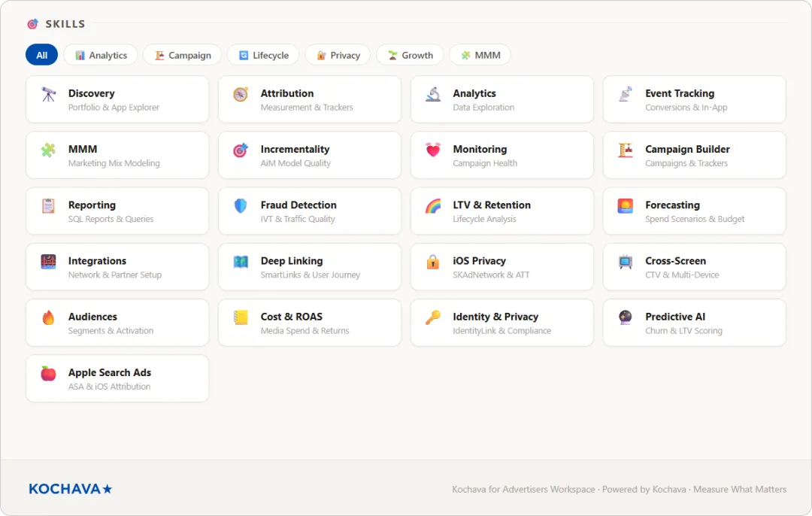Click the Integrations bridge icon
812x516 pixels.
click(x=49, y=263)
